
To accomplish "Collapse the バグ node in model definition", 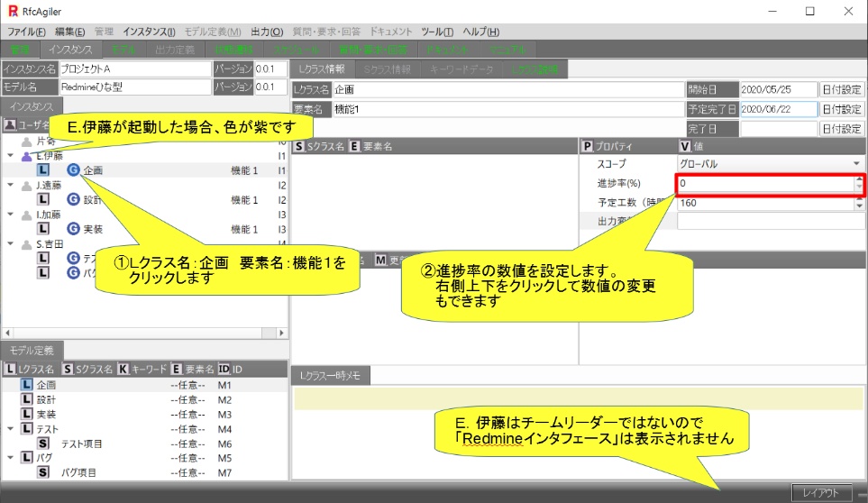I will pyautogui.click(x=11, y=458).
